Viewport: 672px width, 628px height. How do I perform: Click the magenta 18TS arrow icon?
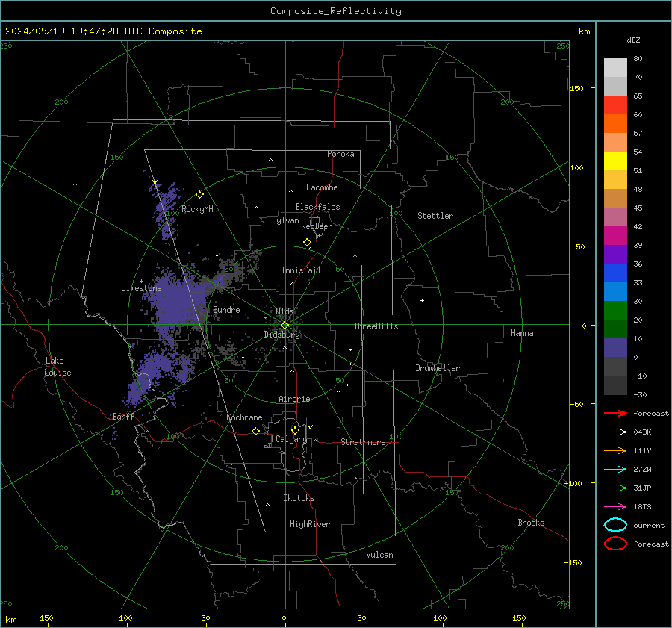tap(615, 507)
